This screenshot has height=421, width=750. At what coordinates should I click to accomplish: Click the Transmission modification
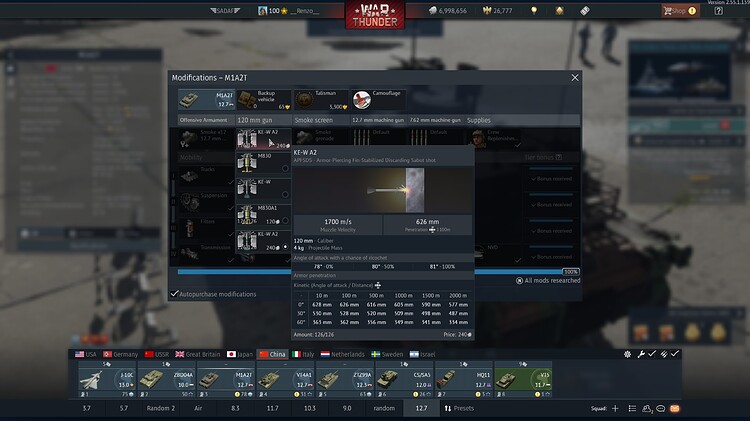[206, 254]
